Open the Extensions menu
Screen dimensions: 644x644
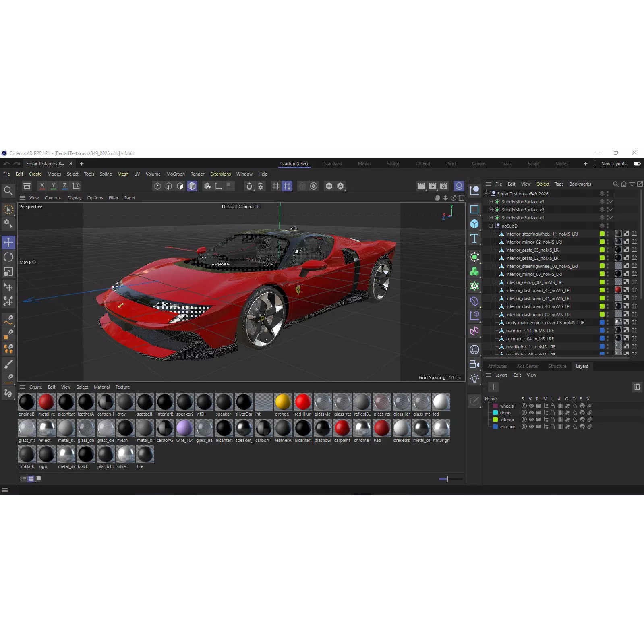click(220, 174)
